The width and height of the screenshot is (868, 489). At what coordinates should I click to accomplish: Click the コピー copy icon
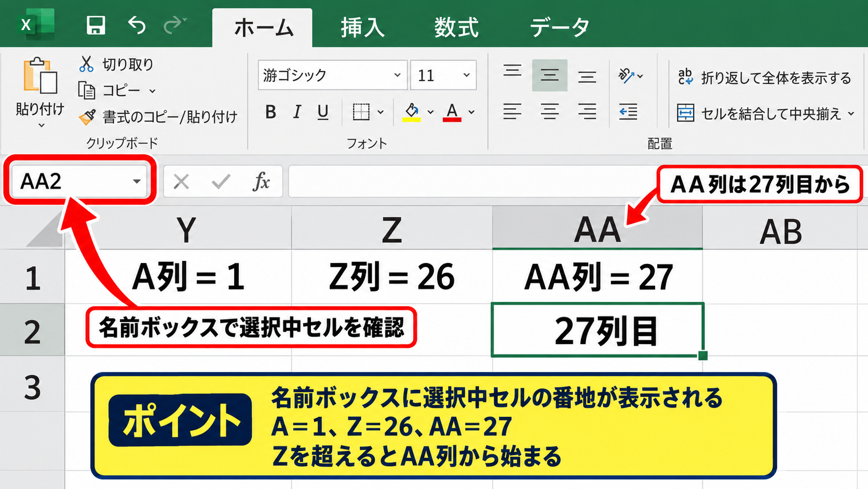[87, 90]
